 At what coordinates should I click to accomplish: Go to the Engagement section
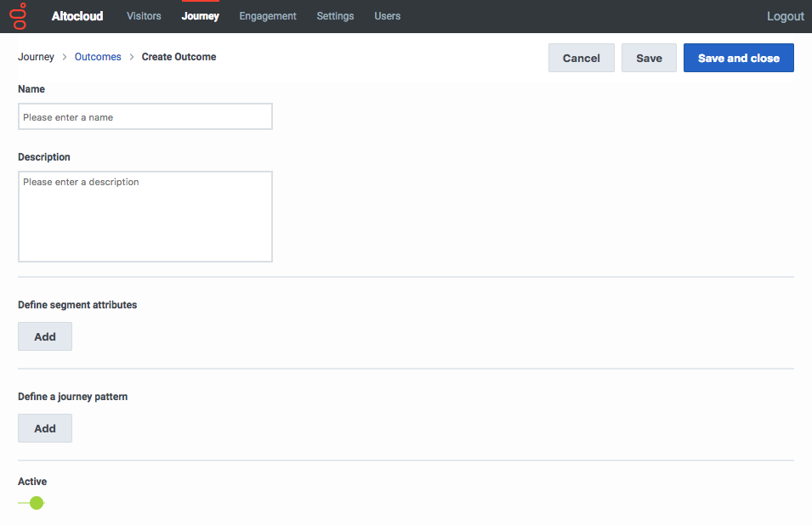click(268, 16)
